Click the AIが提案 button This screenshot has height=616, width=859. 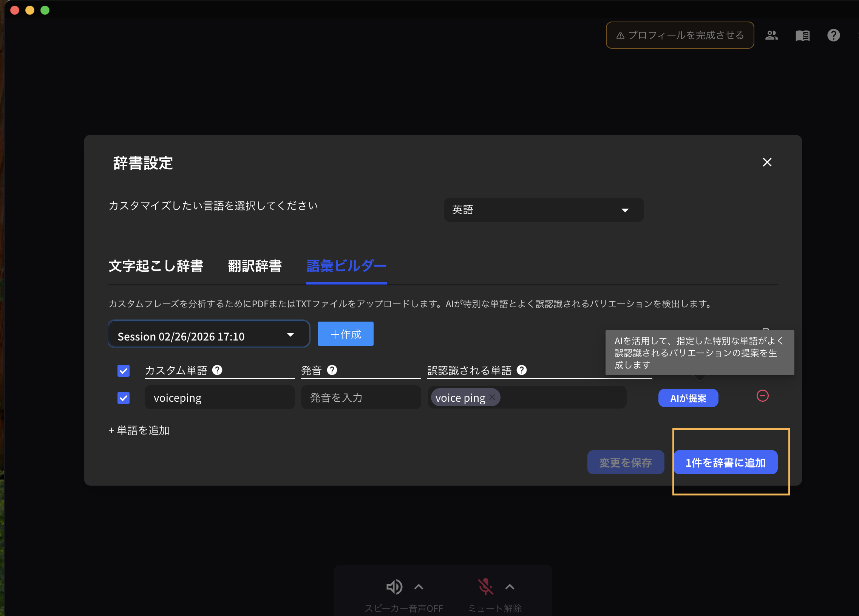point(688,398)
